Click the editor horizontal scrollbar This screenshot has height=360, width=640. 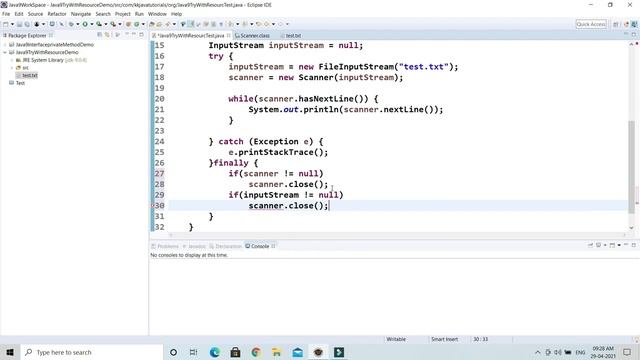tap(397, 235)
